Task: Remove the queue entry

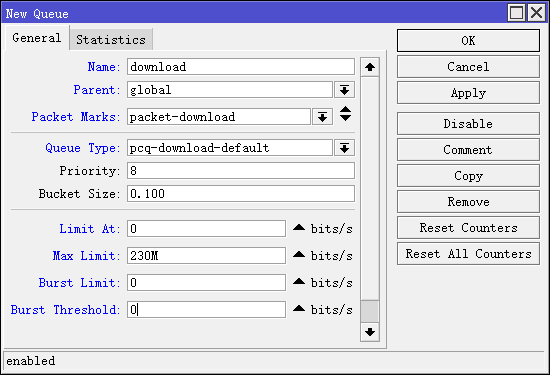Action: click(x=468, y=202)
